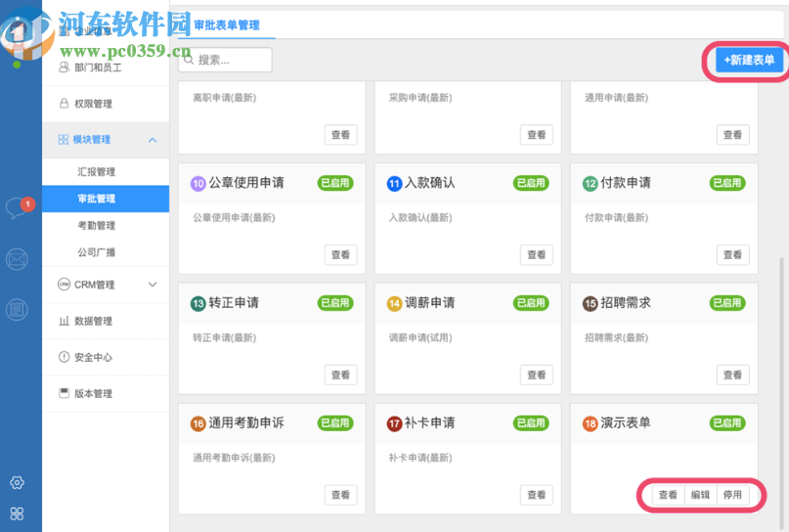The width and height of the screenshot is (789, 532).
Task: Click 查看 on the 转正申请 card
Action: 340,375
